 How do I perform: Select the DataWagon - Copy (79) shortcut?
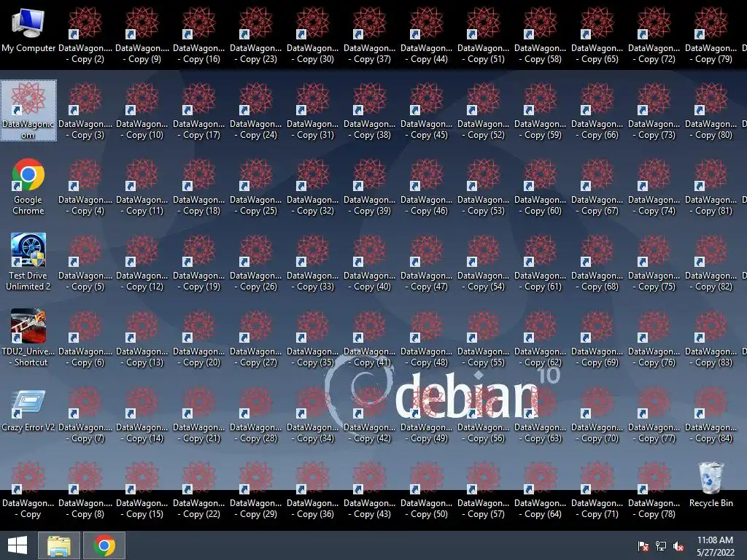(x=711, y=35)
